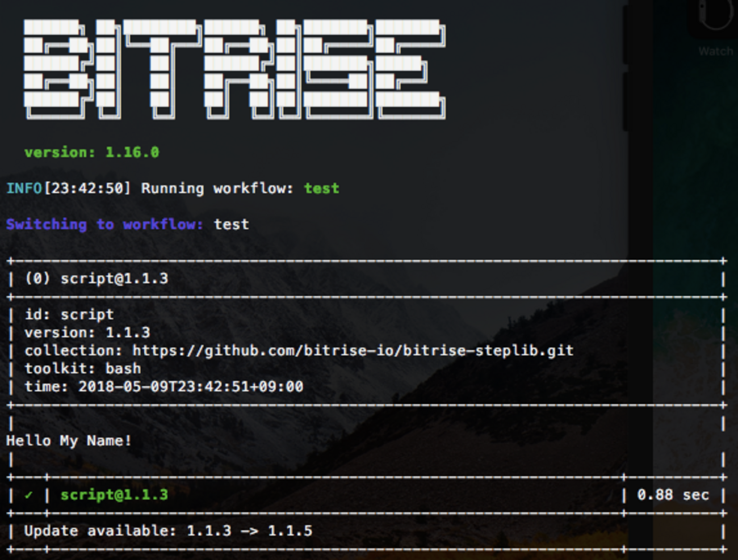
Task: Click the Hello My Name! output line
Action: (68, 440)
